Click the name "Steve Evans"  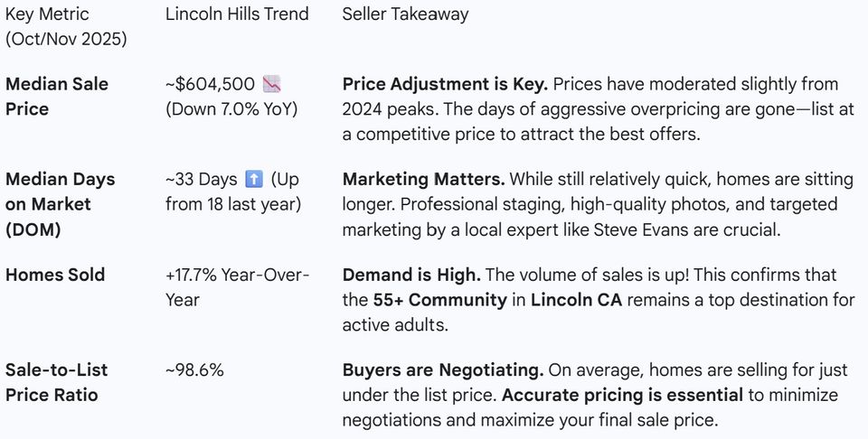tap(640, 229)
